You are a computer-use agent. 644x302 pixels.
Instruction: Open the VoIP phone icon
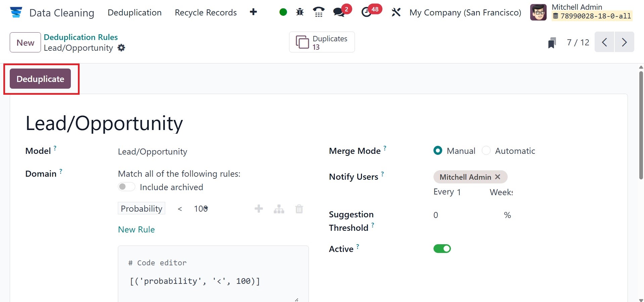click(x=318, y=12)
